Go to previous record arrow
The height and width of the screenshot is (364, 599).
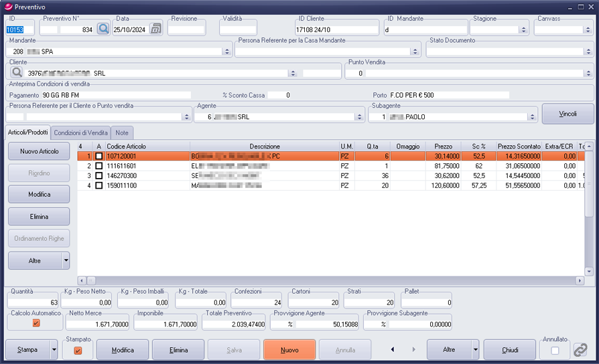pyautogui.click(x=392, y=350)
